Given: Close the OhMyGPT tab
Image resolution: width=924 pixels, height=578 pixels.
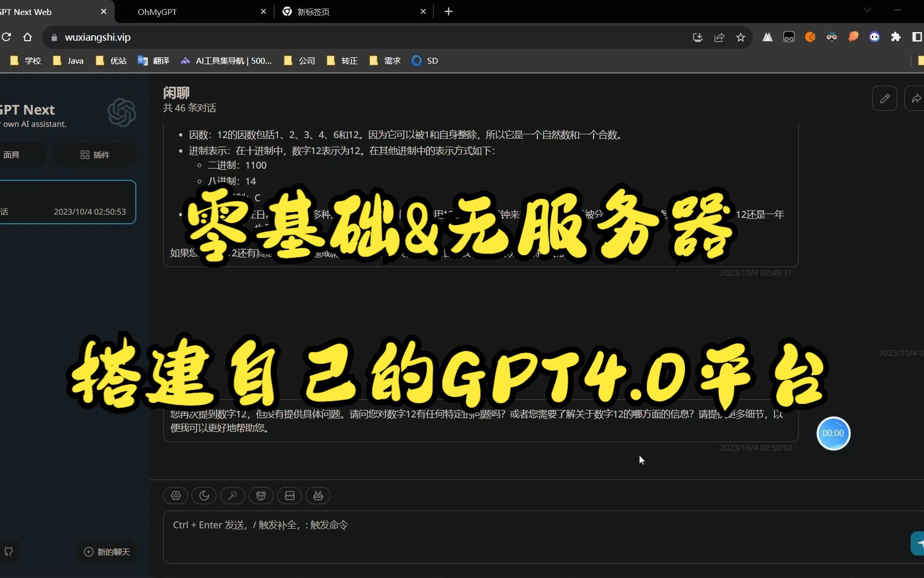Looking at the screenshot, I should tap(263, 11).
